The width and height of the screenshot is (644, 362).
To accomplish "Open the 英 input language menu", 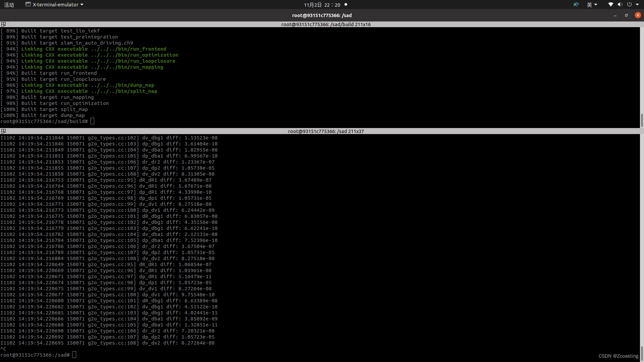I will pyautogui.click(x=592, y=5).
